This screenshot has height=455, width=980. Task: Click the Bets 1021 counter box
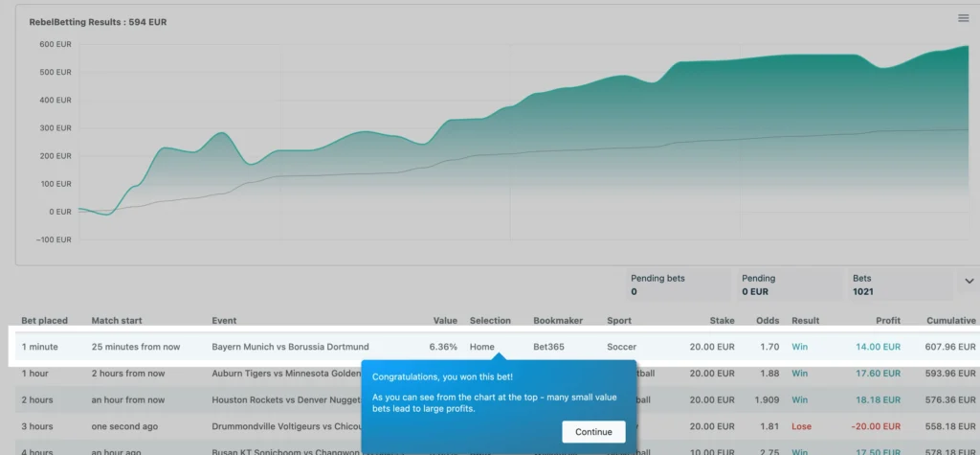[900, 284]
